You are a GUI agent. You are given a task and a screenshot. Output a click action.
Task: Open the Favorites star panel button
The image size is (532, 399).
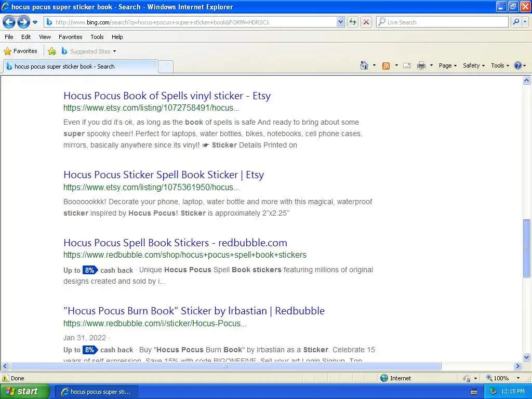pos(20,51)
